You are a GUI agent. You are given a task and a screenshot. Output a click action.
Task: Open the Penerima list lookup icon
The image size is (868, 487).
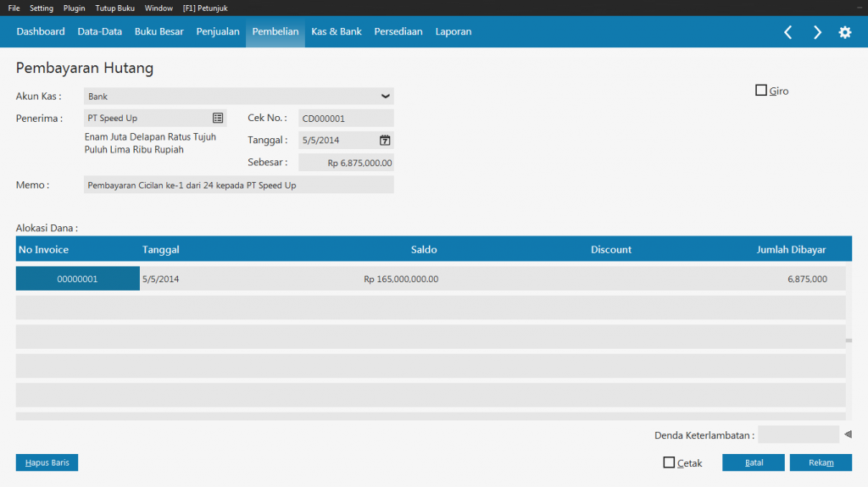coord(217,119)
